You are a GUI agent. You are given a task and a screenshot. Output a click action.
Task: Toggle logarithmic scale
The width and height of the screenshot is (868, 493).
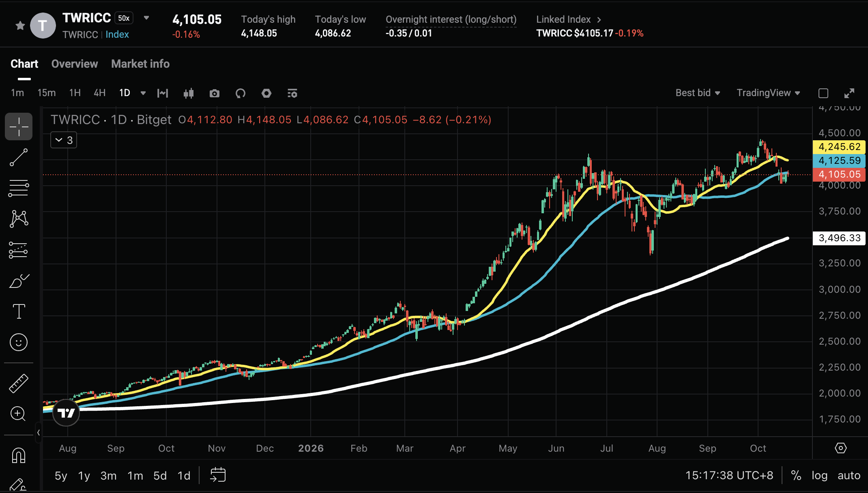click(x=819, y=475)
